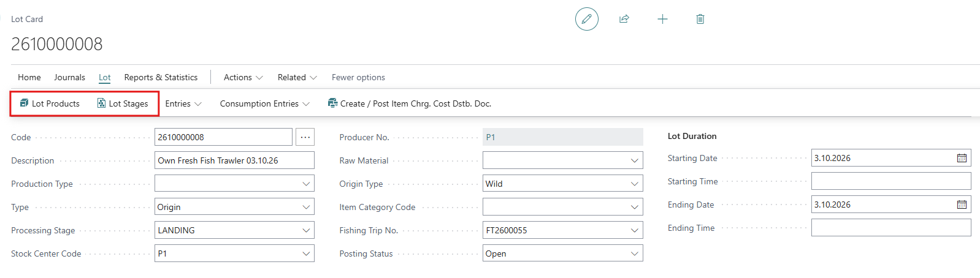Switch to the Home tab
The width and height of the screenshot is (980, 278).
[29, 77]
